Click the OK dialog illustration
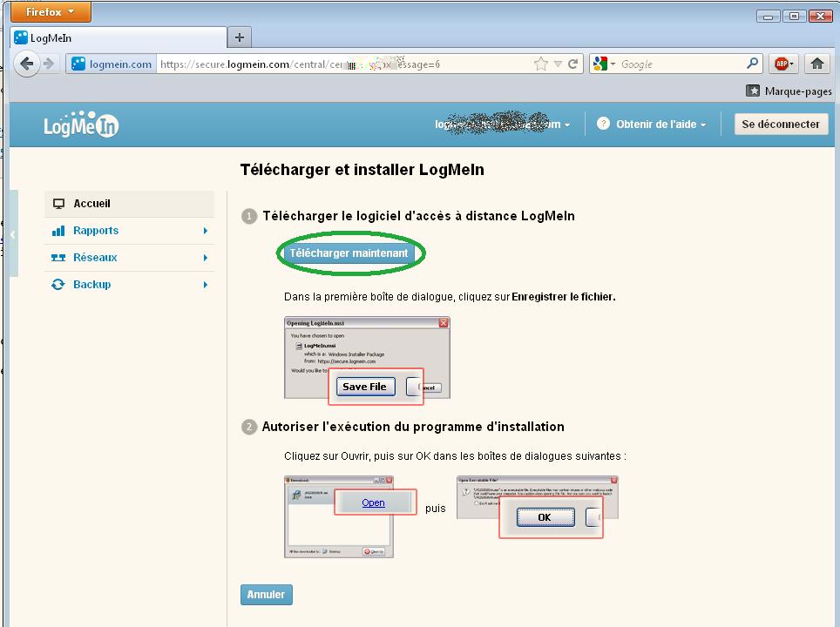This screenshot has width=840, height=627. [x=538, y=507]
